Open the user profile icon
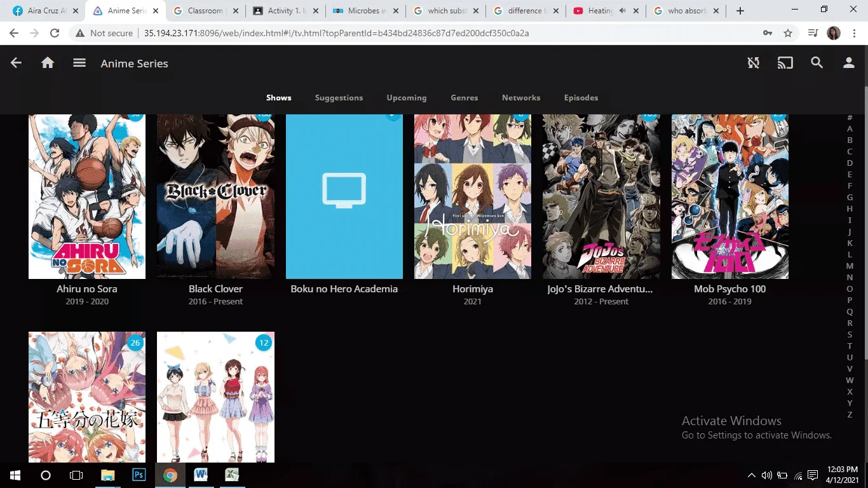Screen dimensions: 868x488 coord(849,63)
